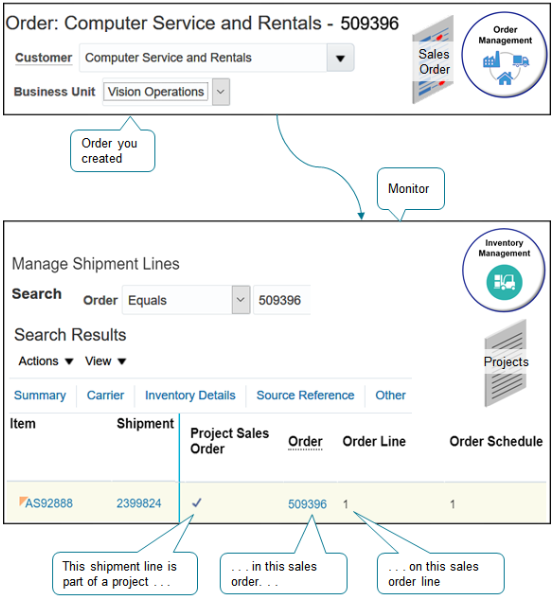This screenshot has height=597, width=554.
Task: Switch to the Summary tab
Action: 40,395
